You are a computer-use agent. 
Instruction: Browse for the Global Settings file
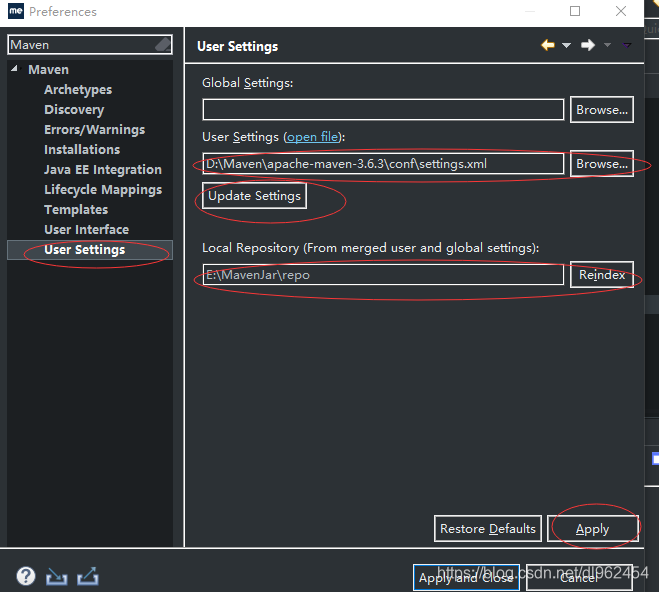[602, 110]
